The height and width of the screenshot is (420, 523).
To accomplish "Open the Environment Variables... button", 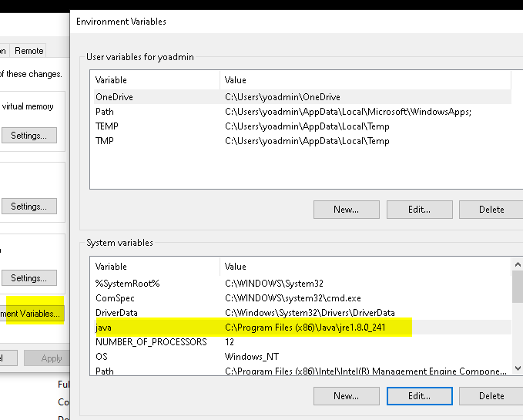I will pos(32,314).
